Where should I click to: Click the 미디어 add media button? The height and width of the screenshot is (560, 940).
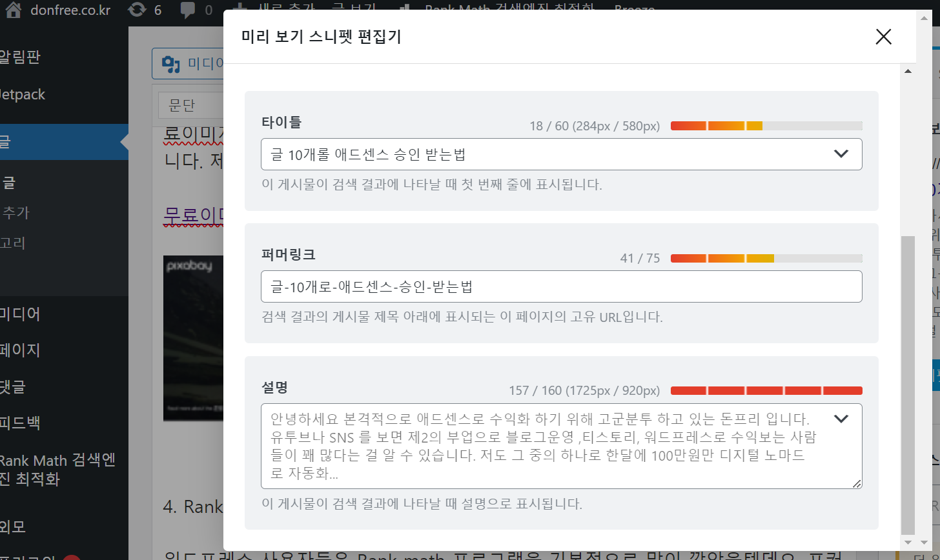tap(189, 64)
